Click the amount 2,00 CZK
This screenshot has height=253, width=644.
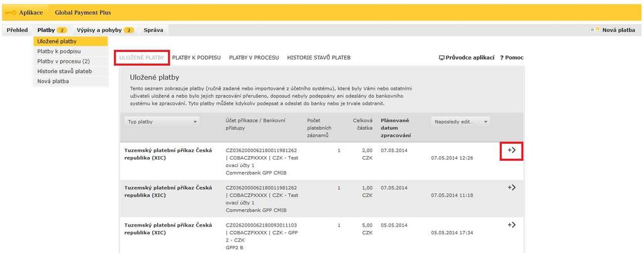click(367, 154)
